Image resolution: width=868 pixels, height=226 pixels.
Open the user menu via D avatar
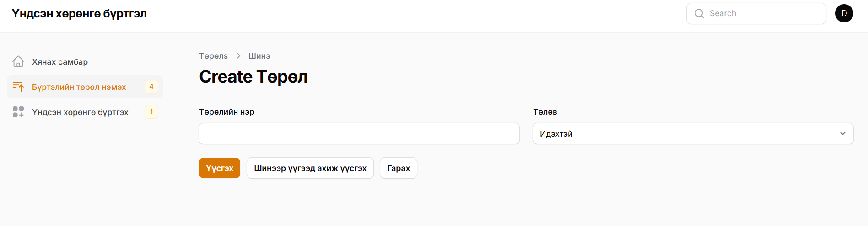[x=844, y=13]
